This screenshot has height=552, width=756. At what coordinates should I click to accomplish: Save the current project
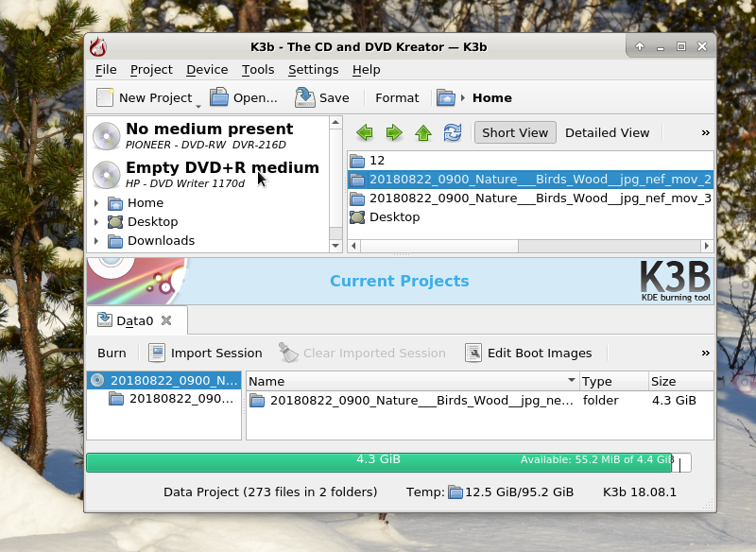coord(322,97)
